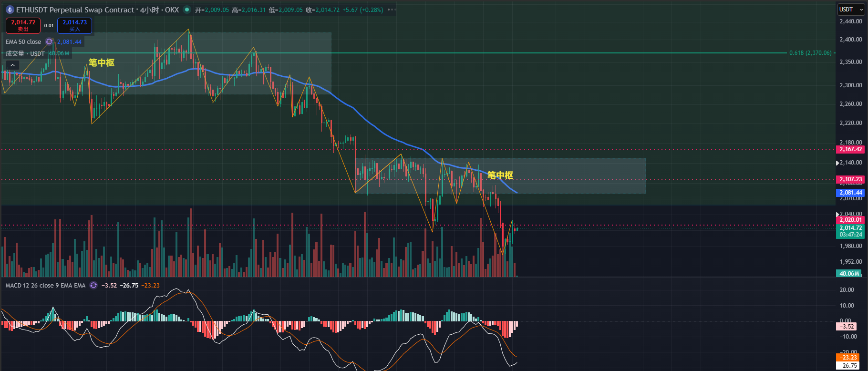868x371 pixels.
Task: Click the EMA 50 refresh cycle icon
Action: tap(49, 42)
